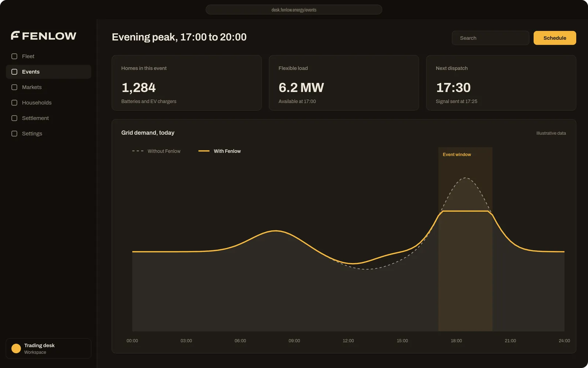Click the 18:00 axis label
588x368 pixels.
[456, 341]
